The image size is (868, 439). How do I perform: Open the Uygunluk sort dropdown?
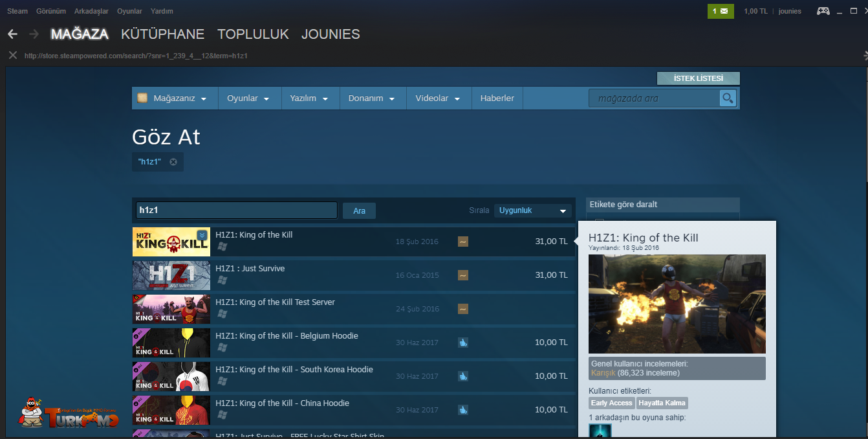533,210
